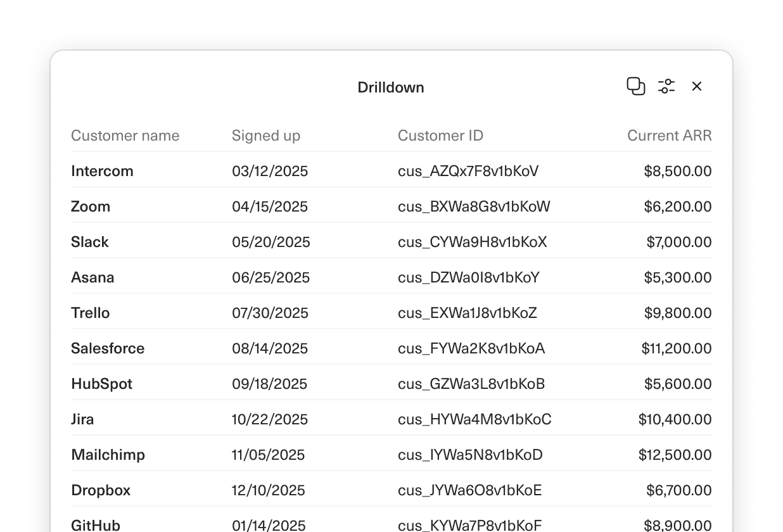
Task: Click the Current ARR column header
Action: 669,136
